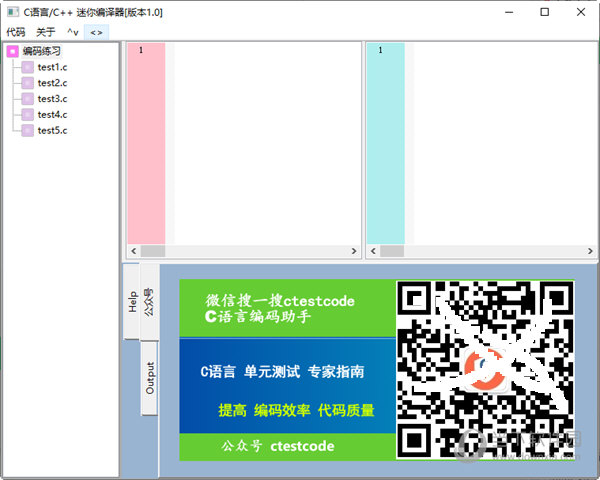The image size is (600, 480).
Task: Open test5.c in the tree
Action: tap(52, 131)
